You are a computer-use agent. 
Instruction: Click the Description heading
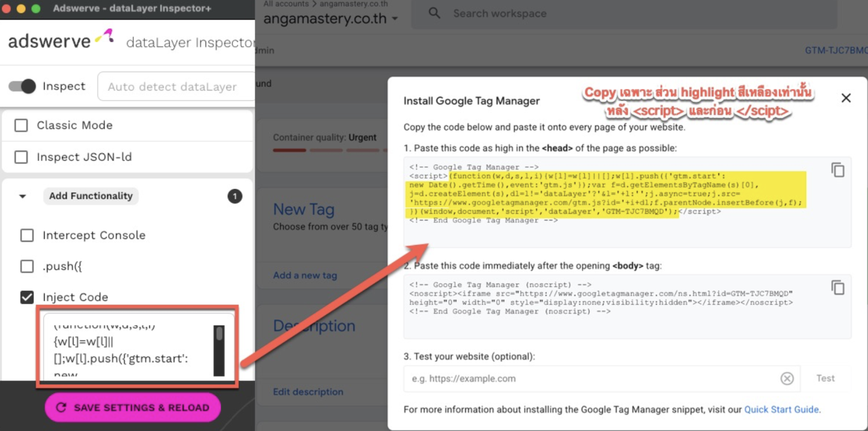pos(314,326)
